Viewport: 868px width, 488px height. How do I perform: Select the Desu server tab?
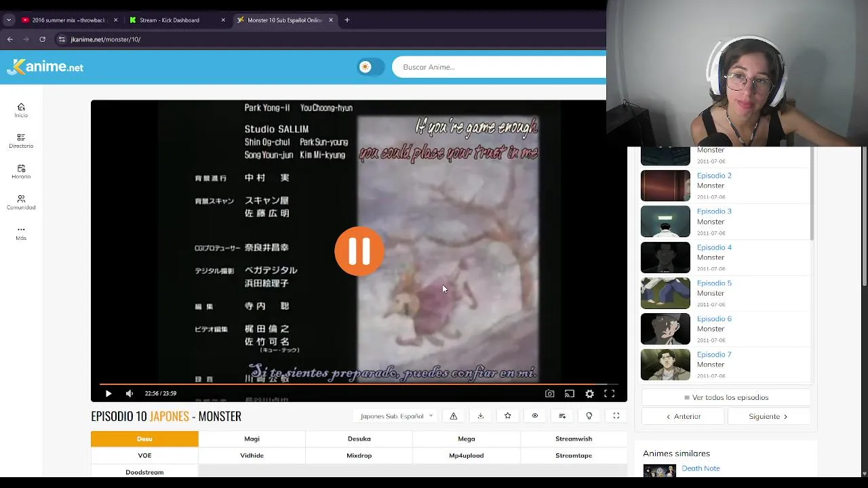coord(144,439)
